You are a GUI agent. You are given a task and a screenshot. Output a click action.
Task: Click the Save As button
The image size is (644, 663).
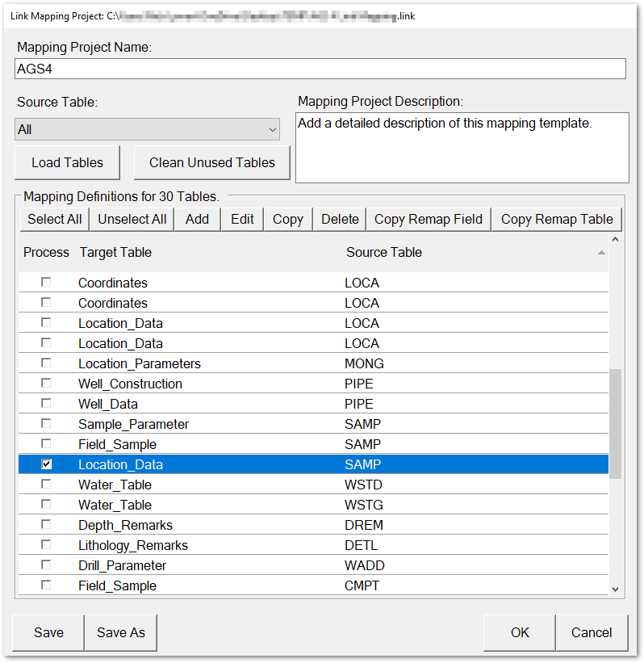[121, 632]
